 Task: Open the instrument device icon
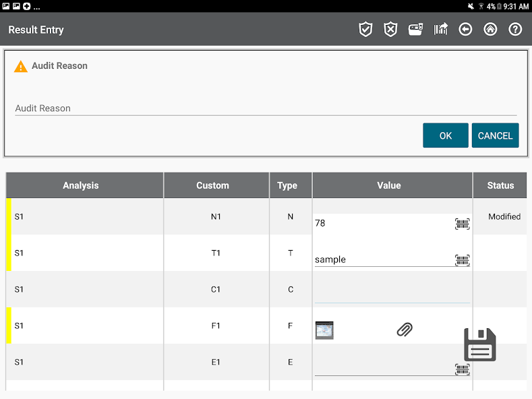tap(415, 30)
